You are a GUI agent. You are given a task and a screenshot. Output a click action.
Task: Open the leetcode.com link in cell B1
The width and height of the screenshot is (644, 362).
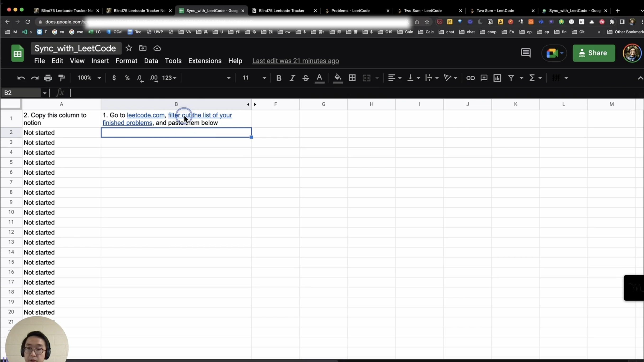pos(146,115)
